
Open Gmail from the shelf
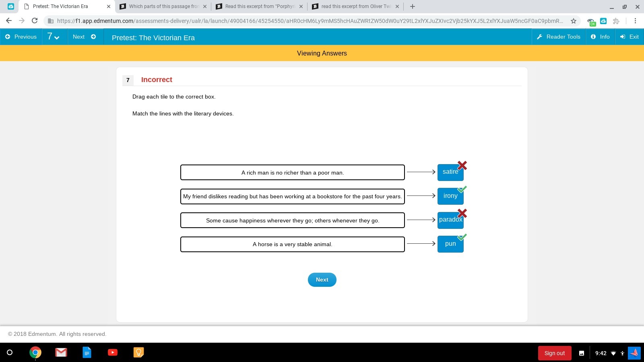(61, 353)
